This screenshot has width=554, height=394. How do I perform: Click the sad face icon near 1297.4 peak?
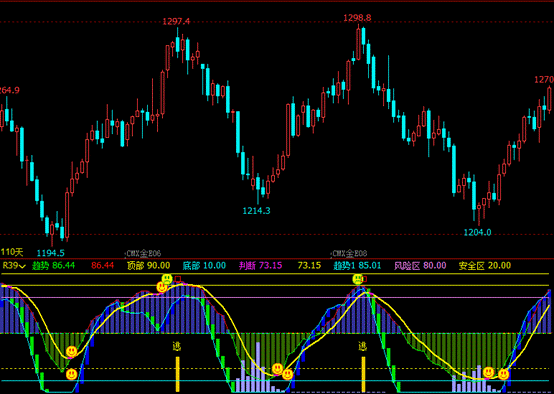click(x=166, y=279)
